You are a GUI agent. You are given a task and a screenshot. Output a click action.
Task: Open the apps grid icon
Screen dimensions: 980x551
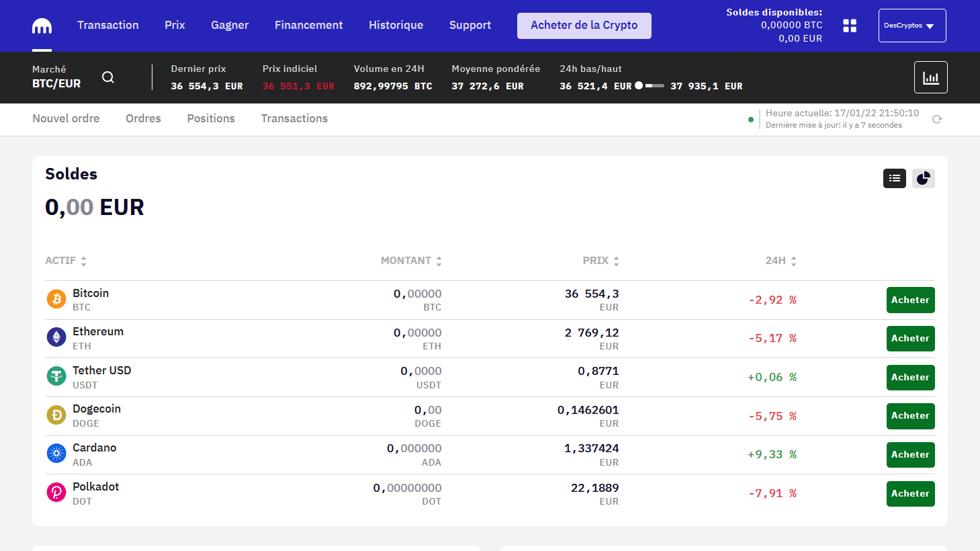coord(850,26)
